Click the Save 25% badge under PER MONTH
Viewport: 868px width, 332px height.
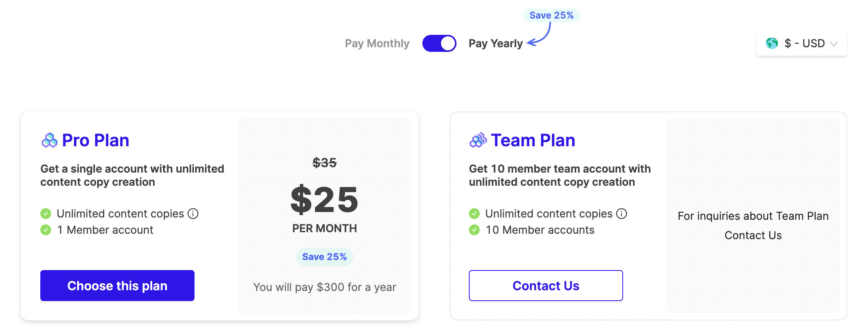(x=324, y=257)
